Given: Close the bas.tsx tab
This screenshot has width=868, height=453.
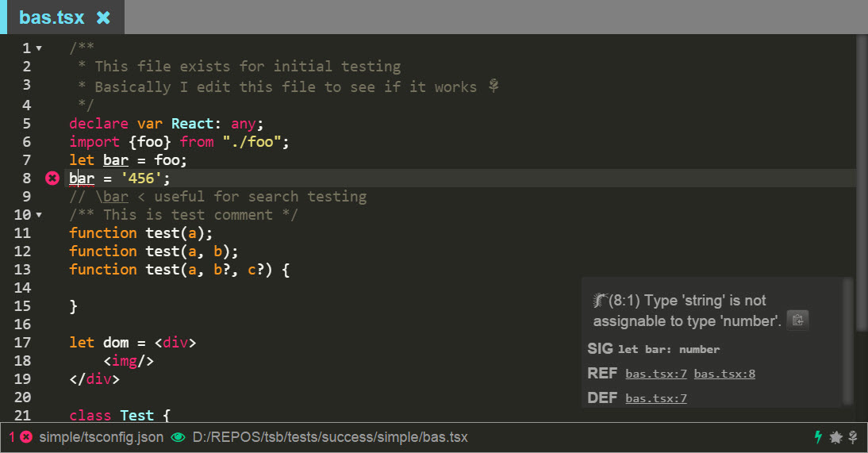Looking at the screenshot, I should click(103, 17).
